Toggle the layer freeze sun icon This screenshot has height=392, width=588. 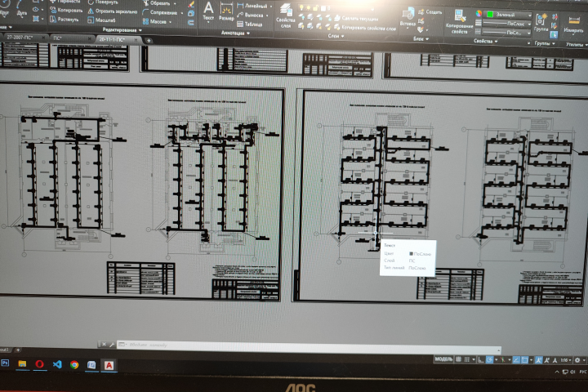[308, 7]
